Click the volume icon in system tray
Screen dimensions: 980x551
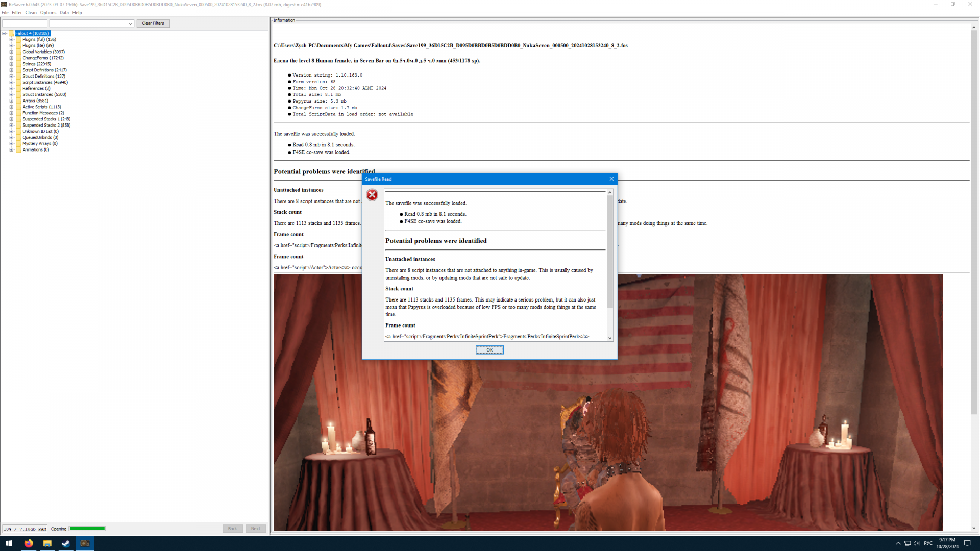click(916, 543)
